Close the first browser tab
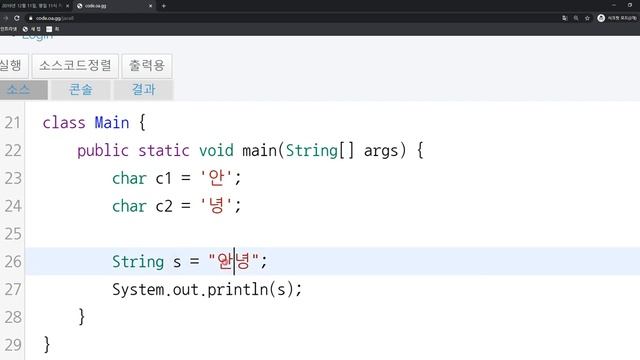This screenshot has height=360, width=640. 67,6
